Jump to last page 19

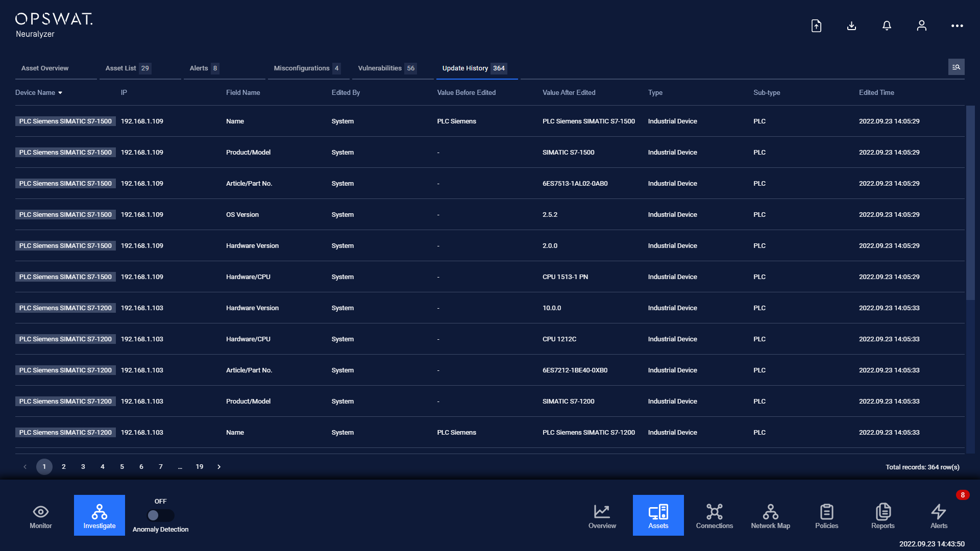[200, 467]
